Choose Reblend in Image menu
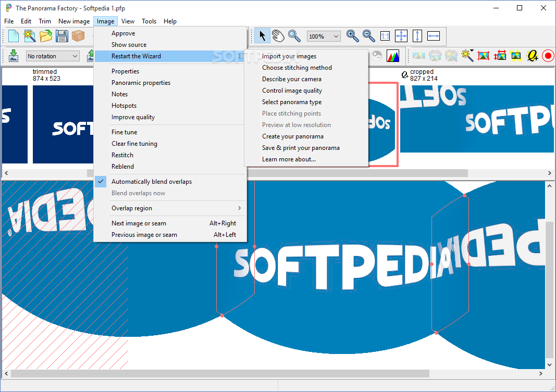The width and height of the screenshot is (556, 392). click(x=170, y=167)
